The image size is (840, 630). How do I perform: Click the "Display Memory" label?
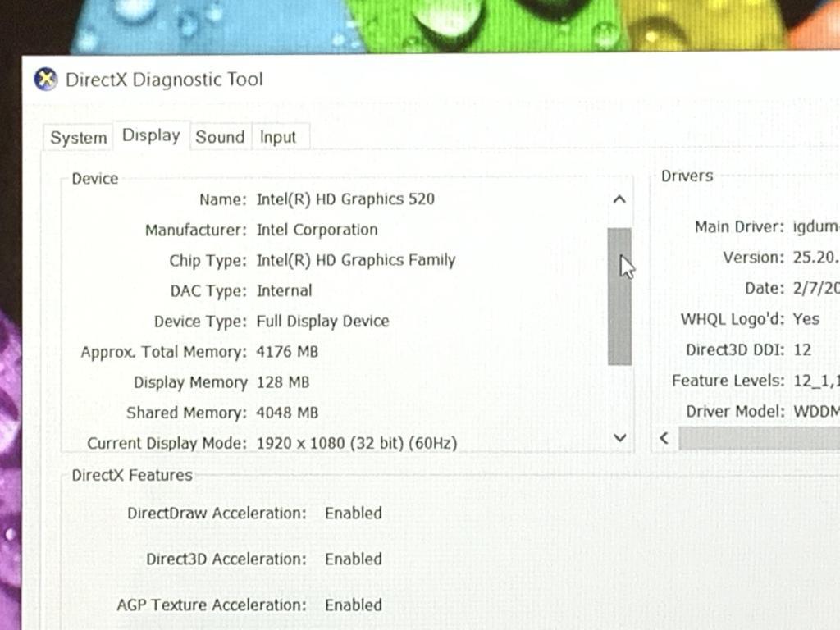point(190,382)
